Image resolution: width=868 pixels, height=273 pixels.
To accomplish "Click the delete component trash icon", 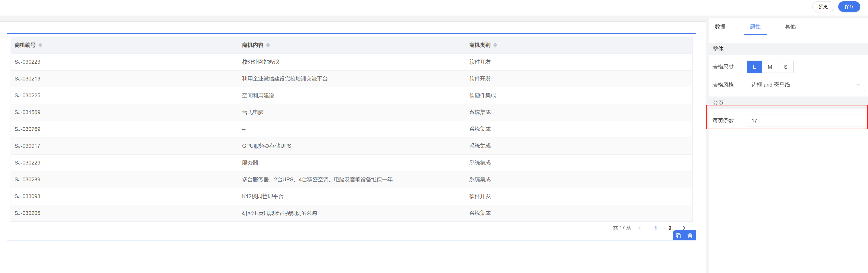I will [690, 236].
